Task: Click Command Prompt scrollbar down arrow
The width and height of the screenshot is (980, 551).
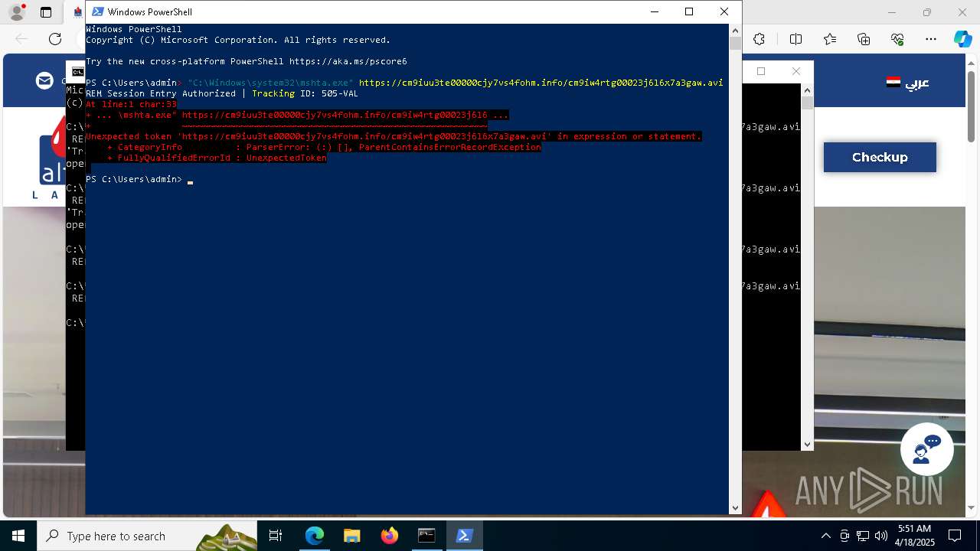Action: click(x=807, y=445)
